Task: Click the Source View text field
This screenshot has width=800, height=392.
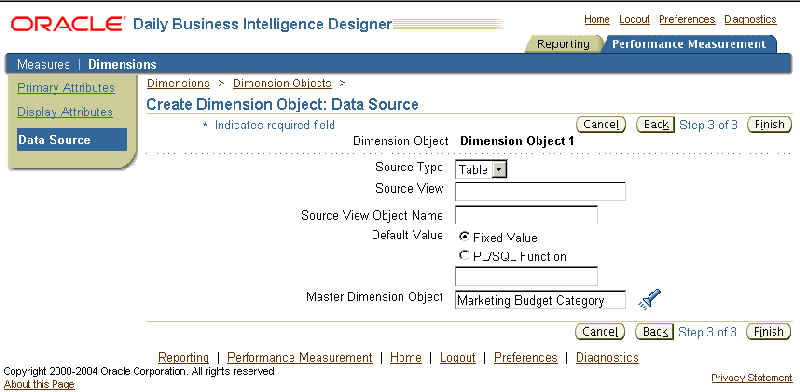Action: pos(540,191)
